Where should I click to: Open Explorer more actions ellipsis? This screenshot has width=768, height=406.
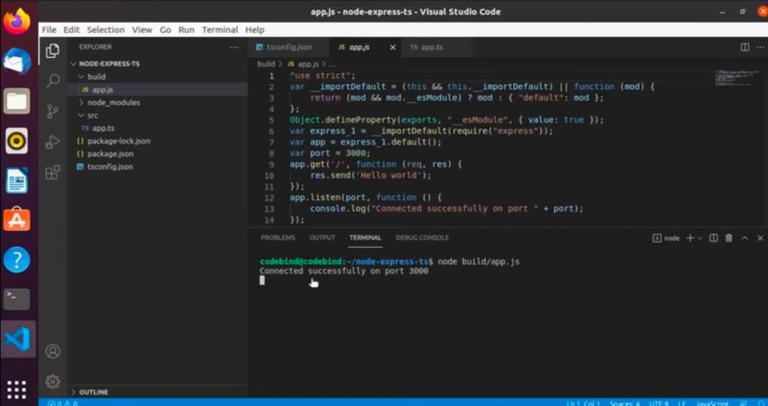[234, 48]
